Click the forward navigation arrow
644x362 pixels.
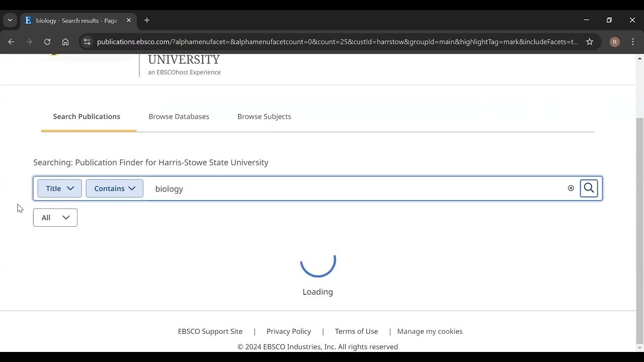29,42
